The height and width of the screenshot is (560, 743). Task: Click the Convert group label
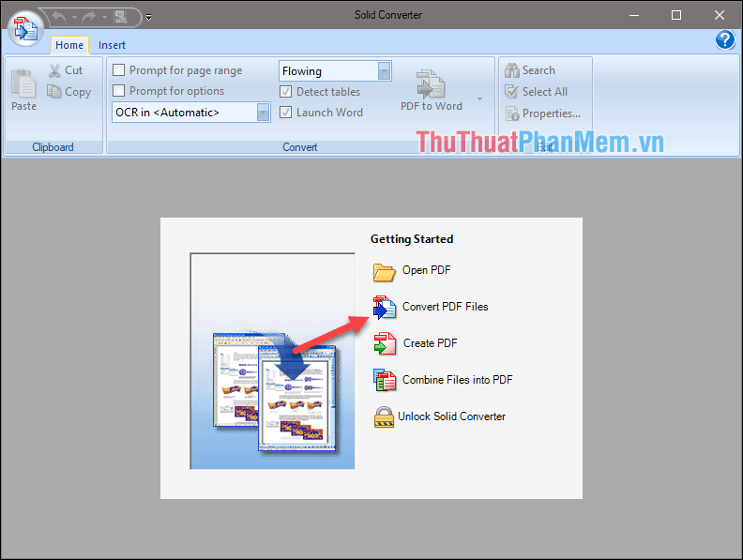click(300, 147)
